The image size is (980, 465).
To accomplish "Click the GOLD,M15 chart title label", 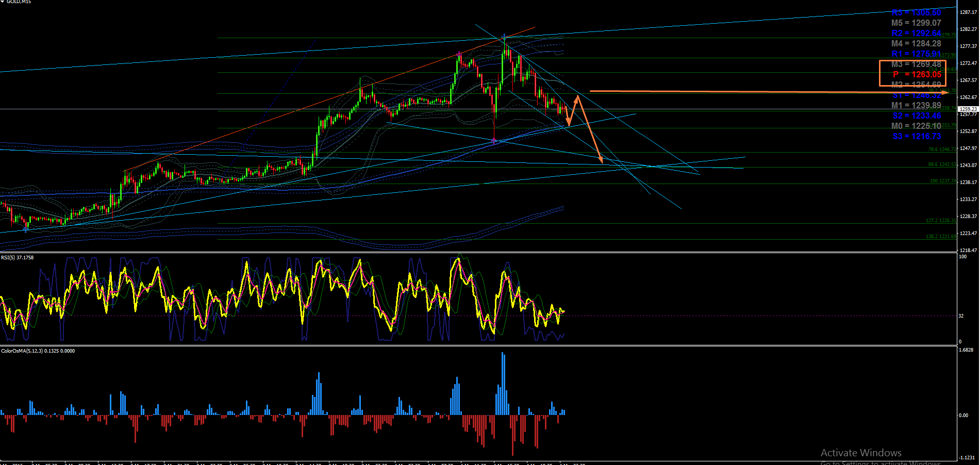I will click(19, 2).
